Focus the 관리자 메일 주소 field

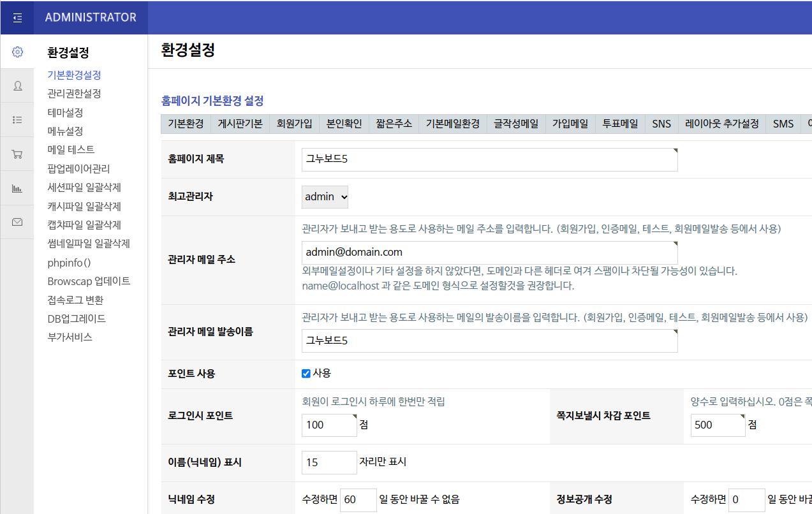click(489, 253)
